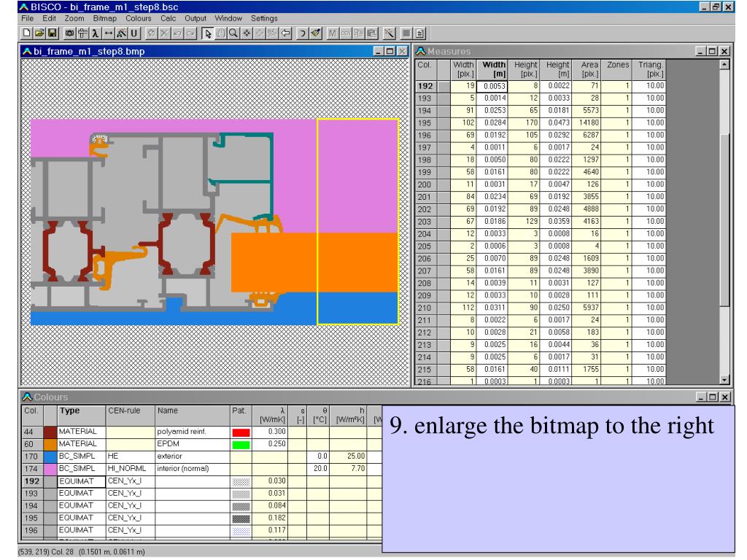
Task: Open the File menu
Action: coord(27,18)
